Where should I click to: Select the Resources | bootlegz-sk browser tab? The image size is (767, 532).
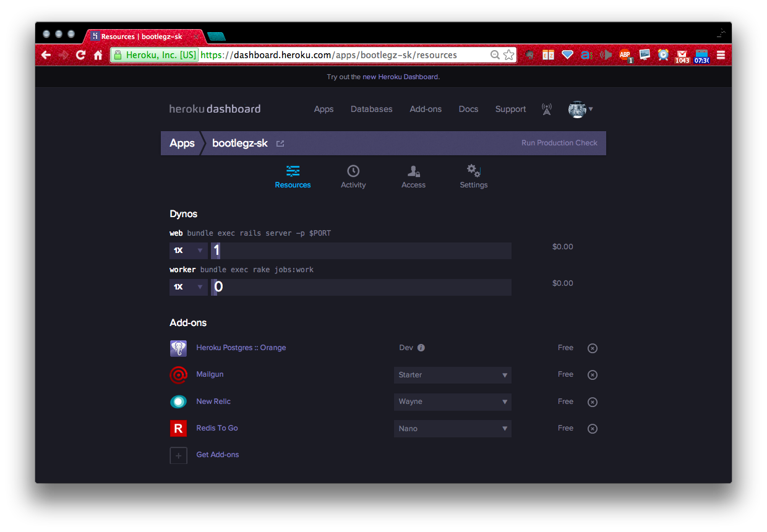144,36
